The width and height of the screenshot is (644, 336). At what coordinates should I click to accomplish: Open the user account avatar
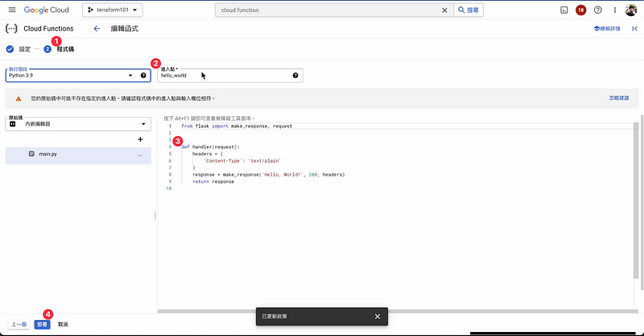click(x=631, y=10)
